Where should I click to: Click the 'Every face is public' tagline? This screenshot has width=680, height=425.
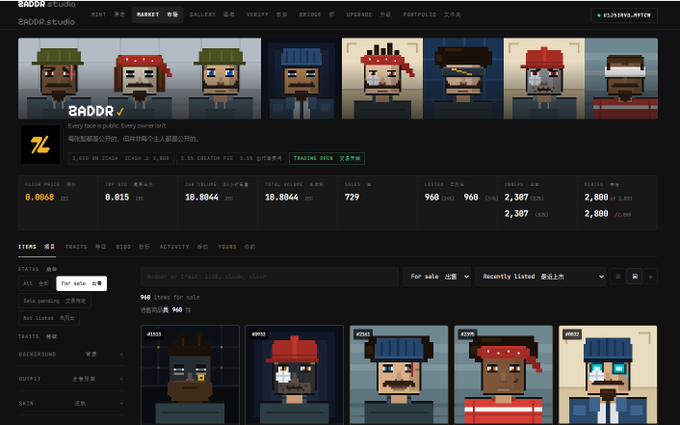pyautogui.click(x=117, y=126)
